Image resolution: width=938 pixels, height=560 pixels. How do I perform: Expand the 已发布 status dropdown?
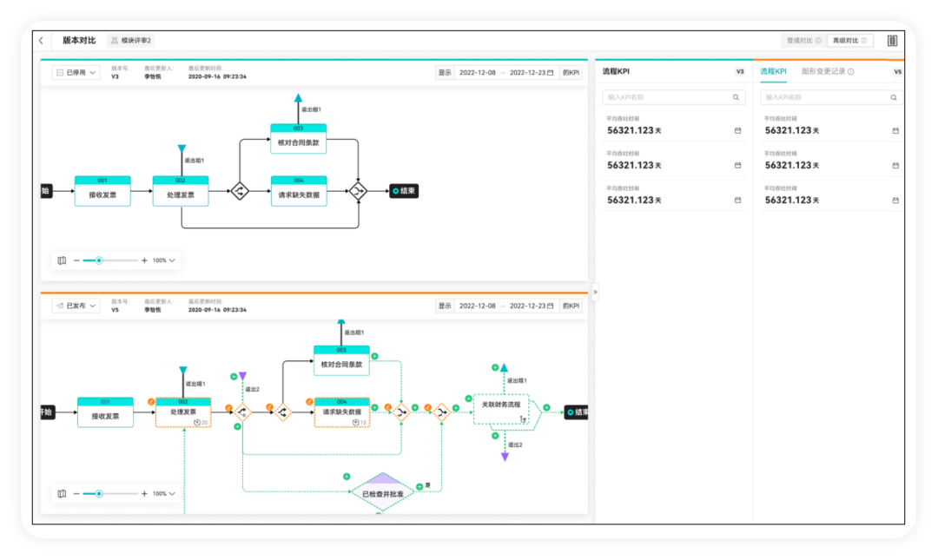tap(76, 306)
